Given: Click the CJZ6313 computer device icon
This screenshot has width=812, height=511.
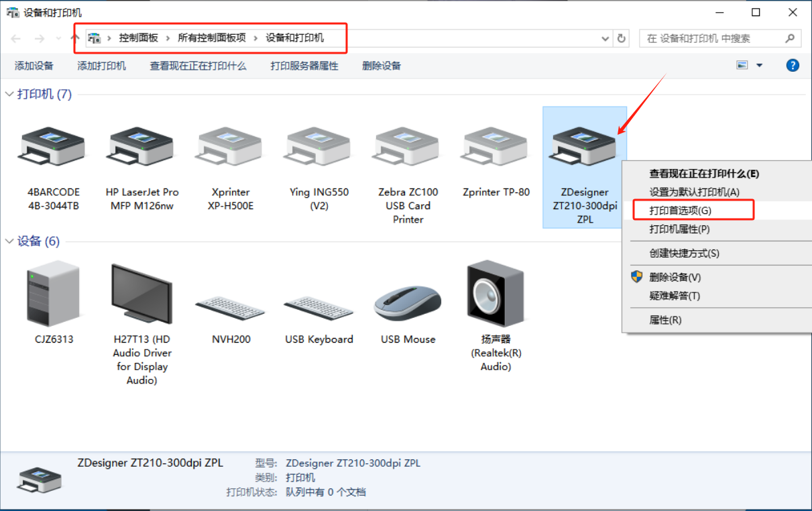Looking at the screenshot, I should 54,294.
